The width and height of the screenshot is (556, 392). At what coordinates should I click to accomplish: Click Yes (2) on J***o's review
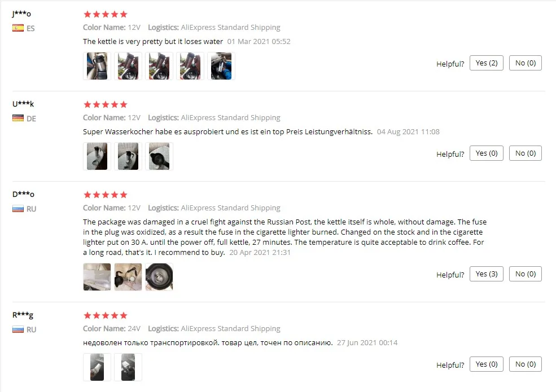pos(486,63)
